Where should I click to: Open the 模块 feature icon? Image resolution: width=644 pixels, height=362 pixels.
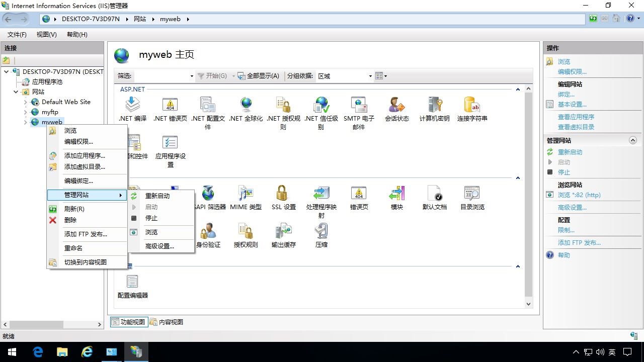(x=396, y=198)
